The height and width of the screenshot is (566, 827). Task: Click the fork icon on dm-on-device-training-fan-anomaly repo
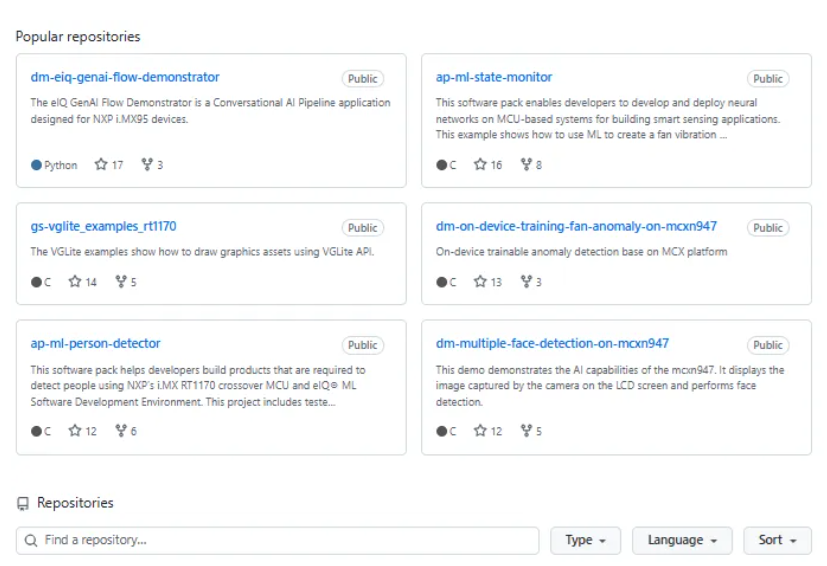pos(526,282)
